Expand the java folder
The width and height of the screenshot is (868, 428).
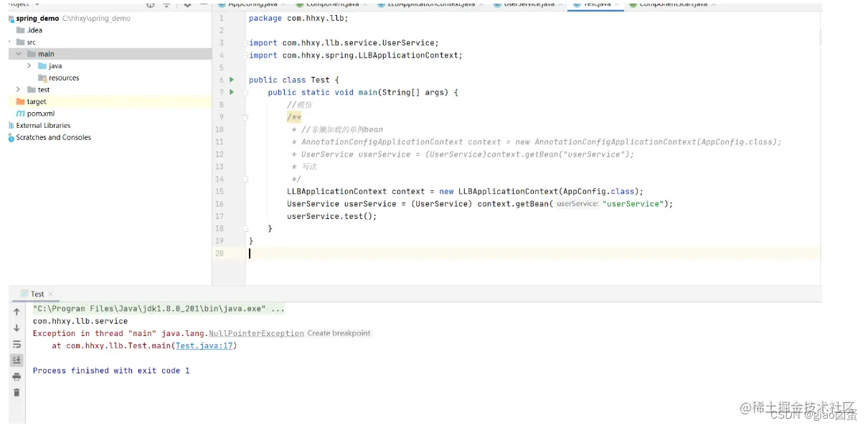pos(29,66)
